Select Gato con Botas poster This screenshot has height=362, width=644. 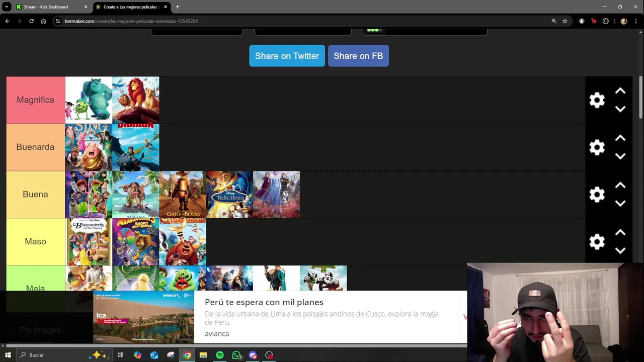pos(182,195)
